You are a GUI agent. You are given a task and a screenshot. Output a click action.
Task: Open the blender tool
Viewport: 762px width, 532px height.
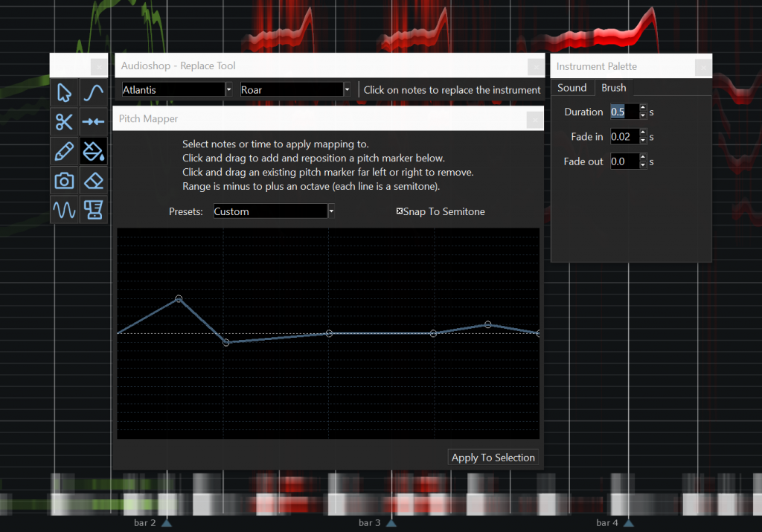coord(93,210)
